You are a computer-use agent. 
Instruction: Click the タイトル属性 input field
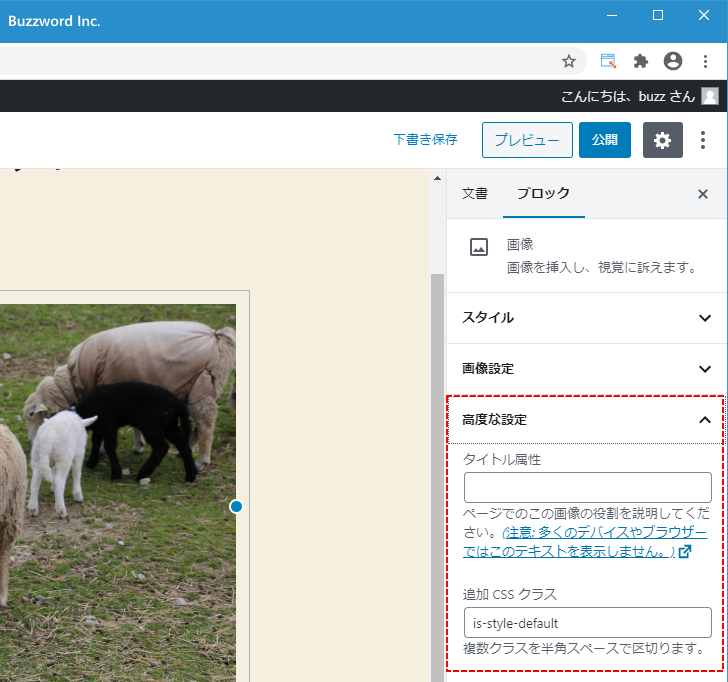click(587, 487)
